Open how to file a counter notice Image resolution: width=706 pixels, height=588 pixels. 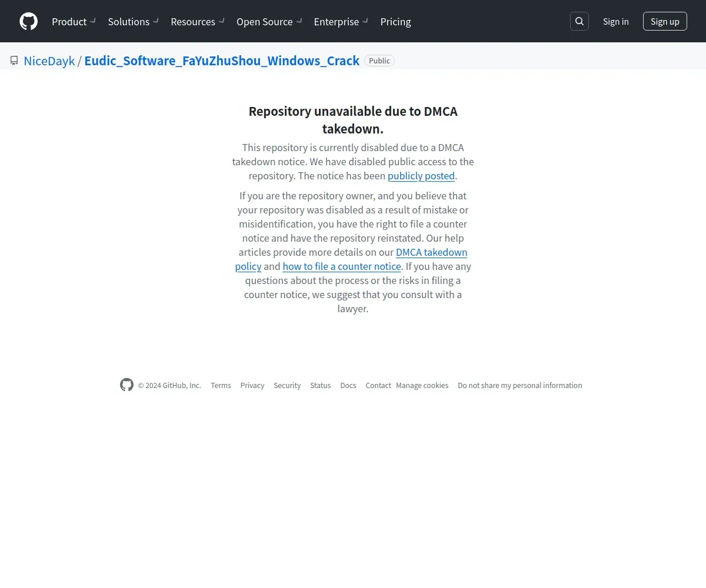(x=342, y=266)
